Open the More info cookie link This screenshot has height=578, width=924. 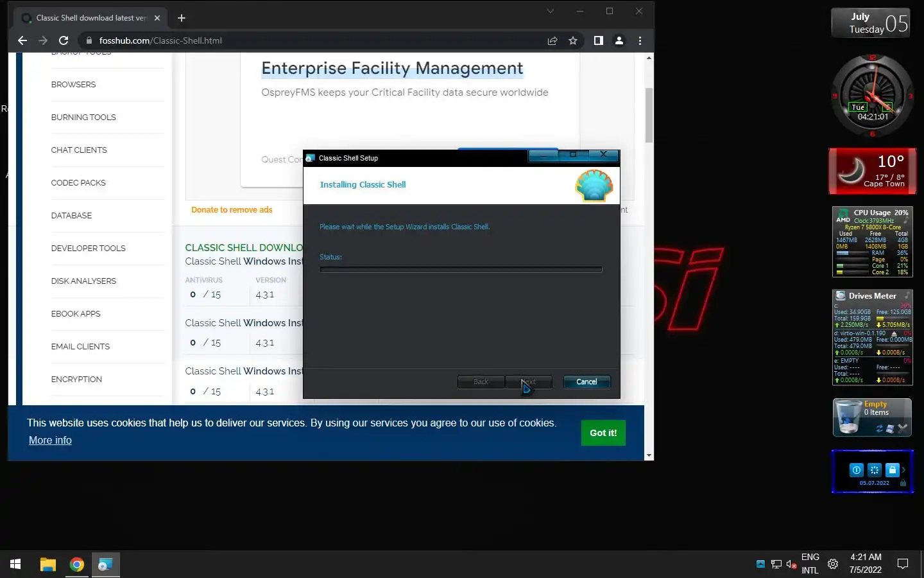click(50, 440)
